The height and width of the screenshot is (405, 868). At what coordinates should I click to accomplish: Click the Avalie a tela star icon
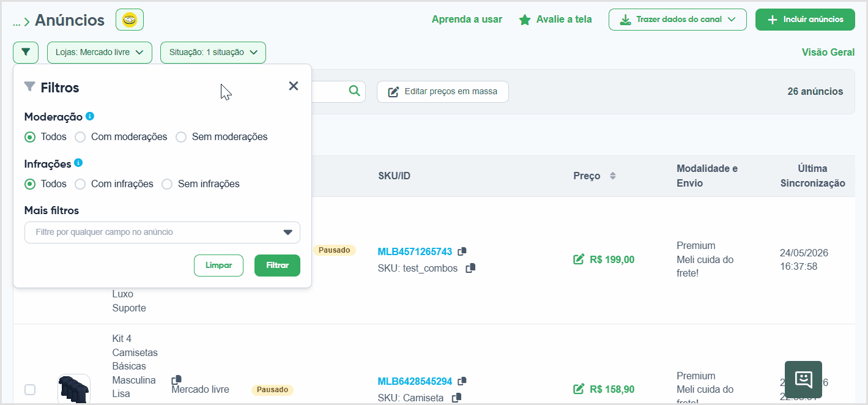(x=525, y=20)
